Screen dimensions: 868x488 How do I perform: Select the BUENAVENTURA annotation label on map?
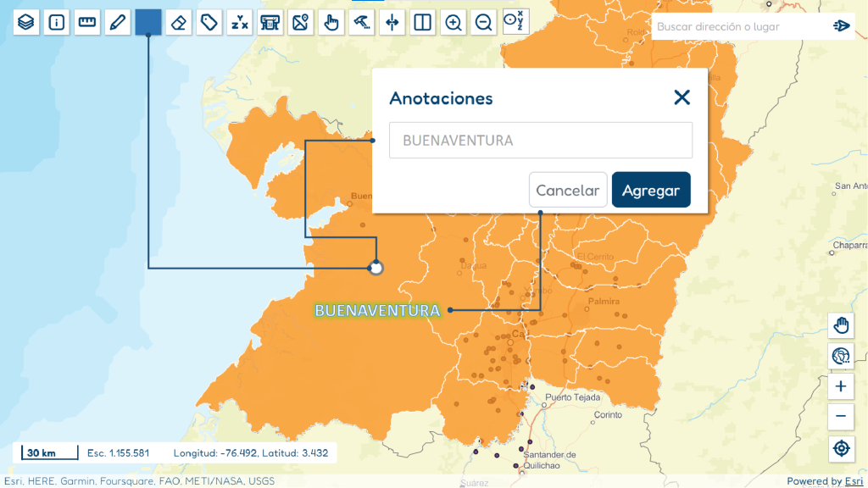tap(377, 310)
